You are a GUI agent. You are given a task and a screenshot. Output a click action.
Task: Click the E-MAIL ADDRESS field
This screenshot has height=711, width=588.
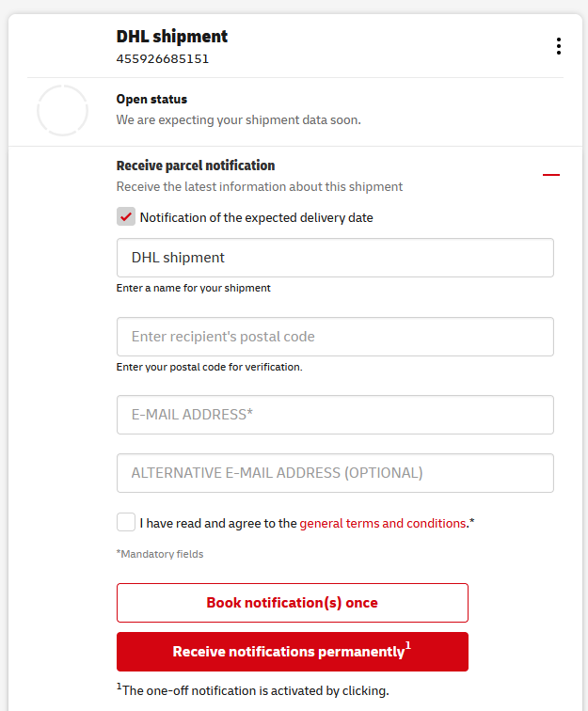[x=335, y=415]
